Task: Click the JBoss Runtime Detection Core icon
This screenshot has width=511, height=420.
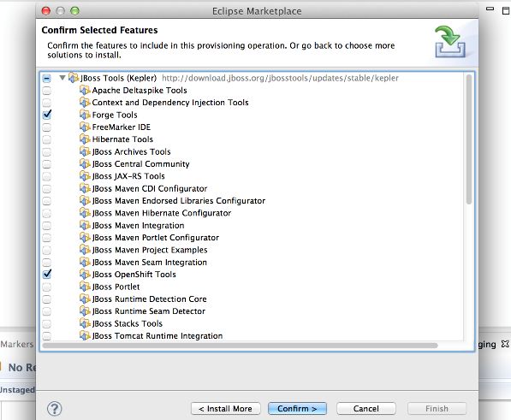Action: (x=85, y=299)
